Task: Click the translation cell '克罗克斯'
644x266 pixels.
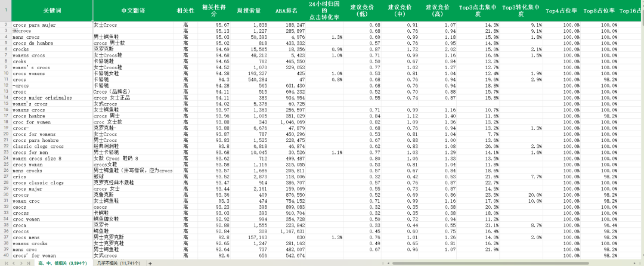Action: click(x=134, y=50)
